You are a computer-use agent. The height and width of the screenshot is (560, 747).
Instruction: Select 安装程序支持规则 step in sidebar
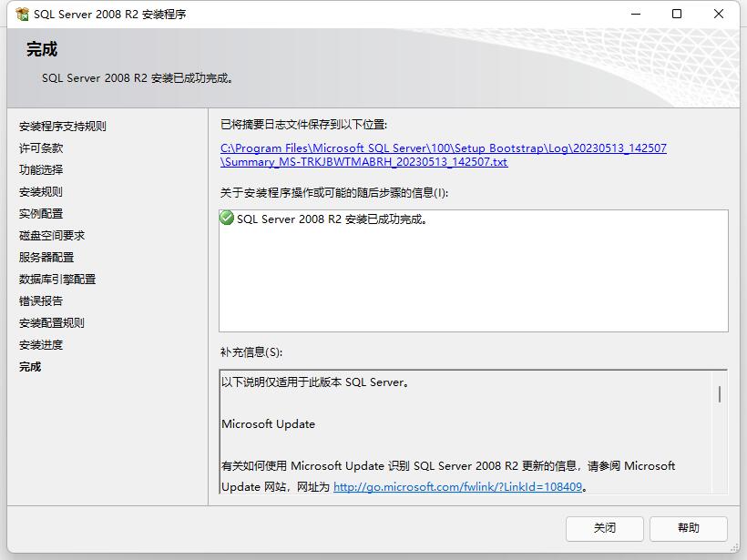coord(63,127)
